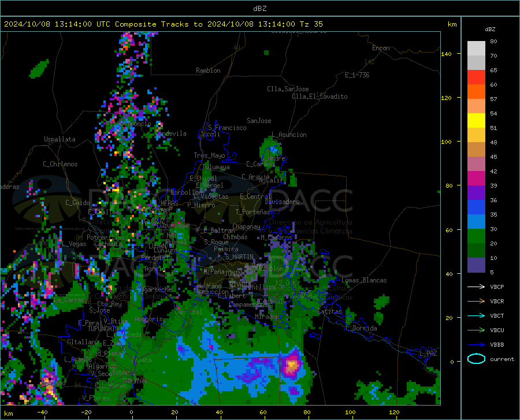The width and height of the screenshot is (520, 420).
Task: Click the Clla.SanJose place label
Action: point(288,89)
